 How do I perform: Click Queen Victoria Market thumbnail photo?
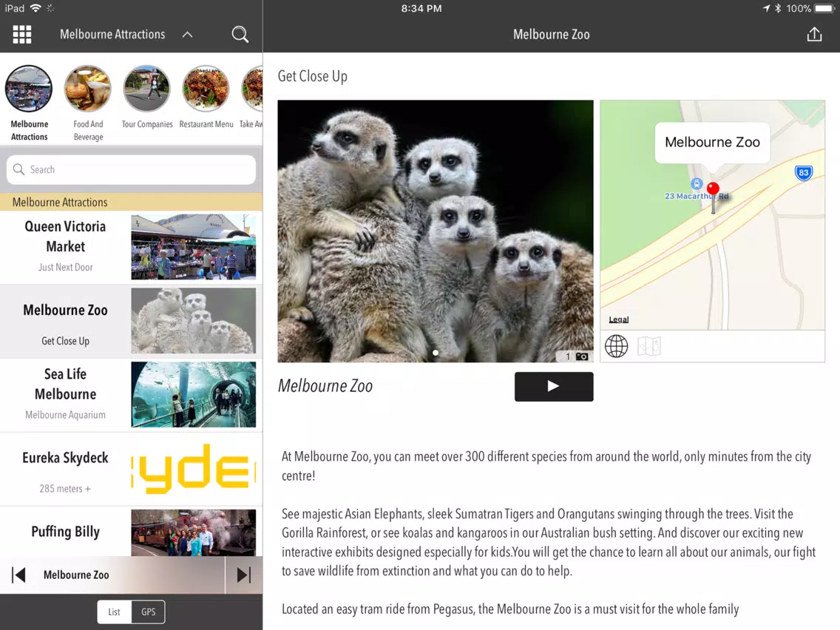(194, 247)
